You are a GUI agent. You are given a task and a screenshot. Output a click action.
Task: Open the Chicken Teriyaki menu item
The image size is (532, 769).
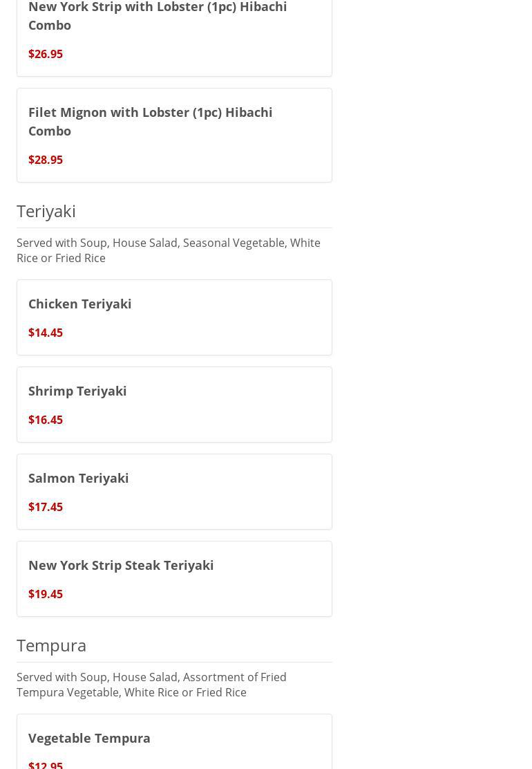[80, 304]
